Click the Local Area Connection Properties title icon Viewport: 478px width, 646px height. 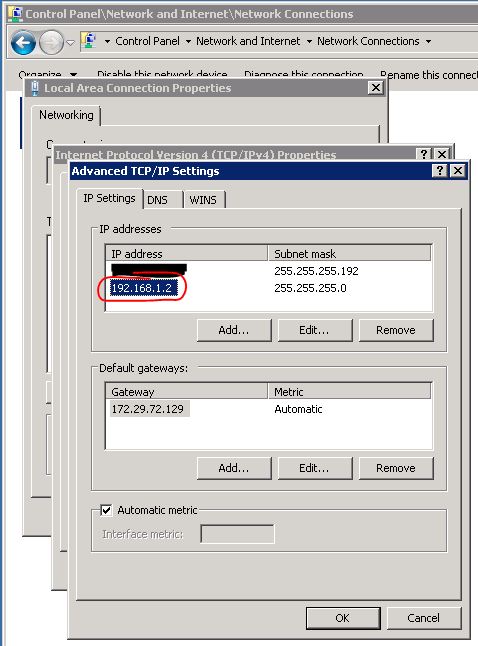[x=35, y=88]
